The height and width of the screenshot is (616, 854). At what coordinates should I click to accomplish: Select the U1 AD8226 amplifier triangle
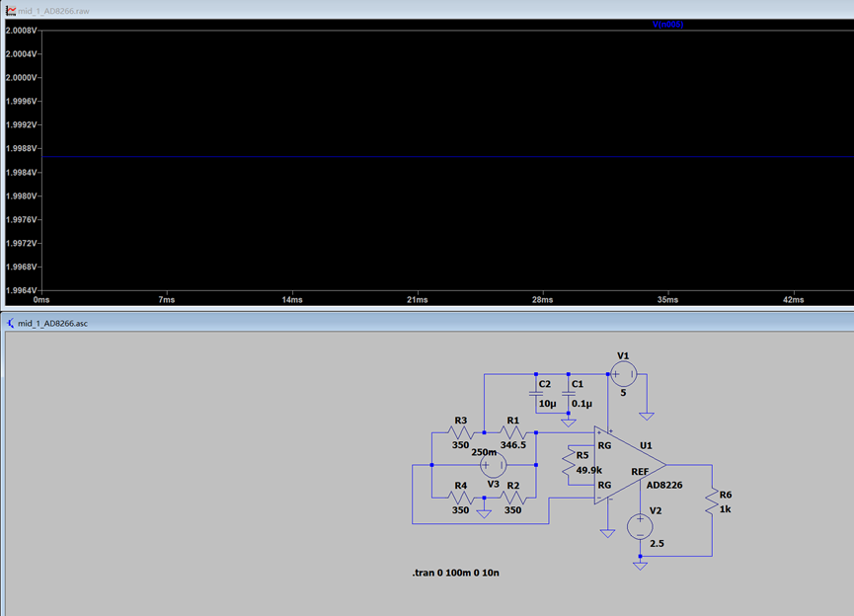pyautogui.click(x=629, y=465)
